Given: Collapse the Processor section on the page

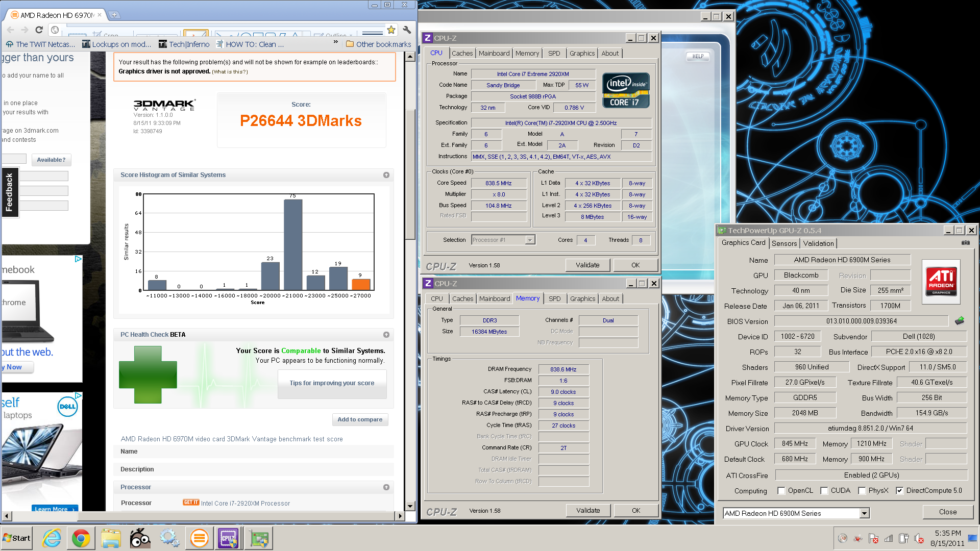Looking at the screenshot, I should 386,487.
